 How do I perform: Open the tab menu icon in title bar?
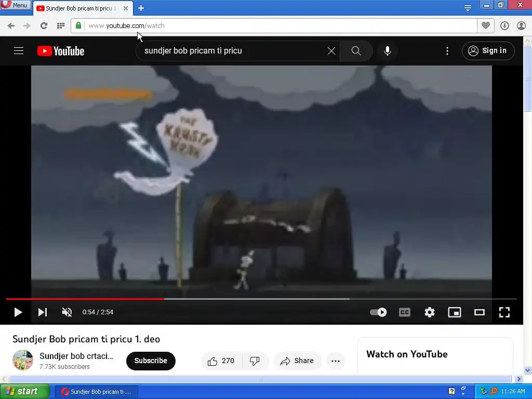[468, 8]
